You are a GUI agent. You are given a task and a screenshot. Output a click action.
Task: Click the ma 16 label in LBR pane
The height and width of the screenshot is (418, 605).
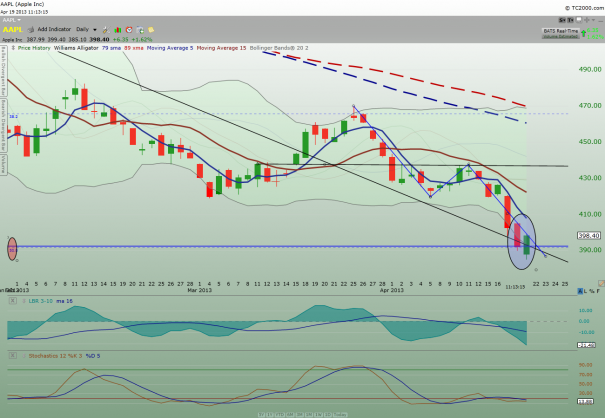pos(64,301)
